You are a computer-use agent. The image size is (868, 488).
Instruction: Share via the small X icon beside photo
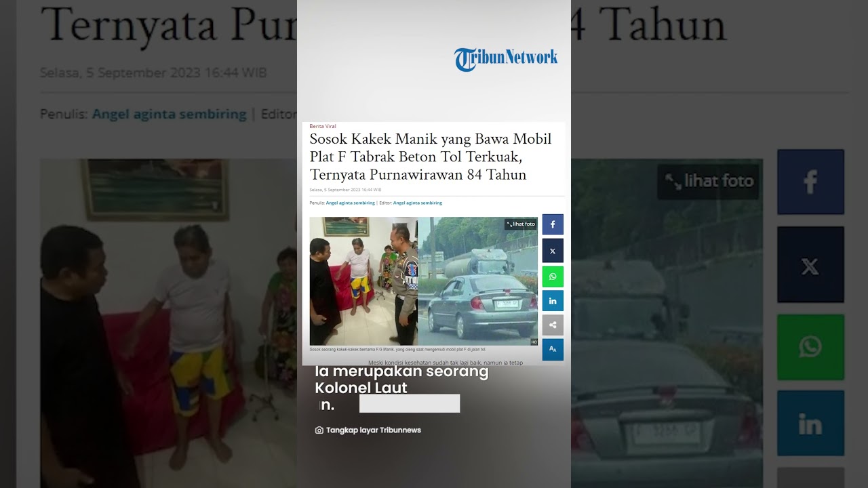pyautogui.click(x=553, y=251)
